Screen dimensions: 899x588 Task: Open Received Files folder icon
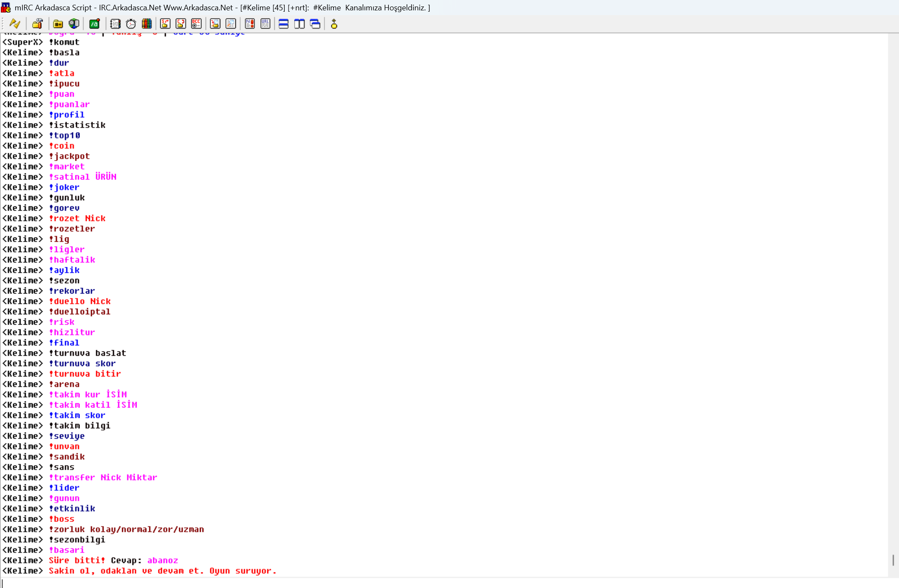pyautogui.click(x=215, y=24)
